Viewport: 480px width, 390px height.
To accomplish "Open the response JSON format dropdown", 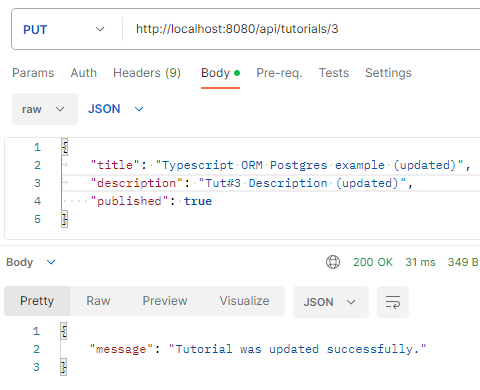I will click(x=331, y=302).
